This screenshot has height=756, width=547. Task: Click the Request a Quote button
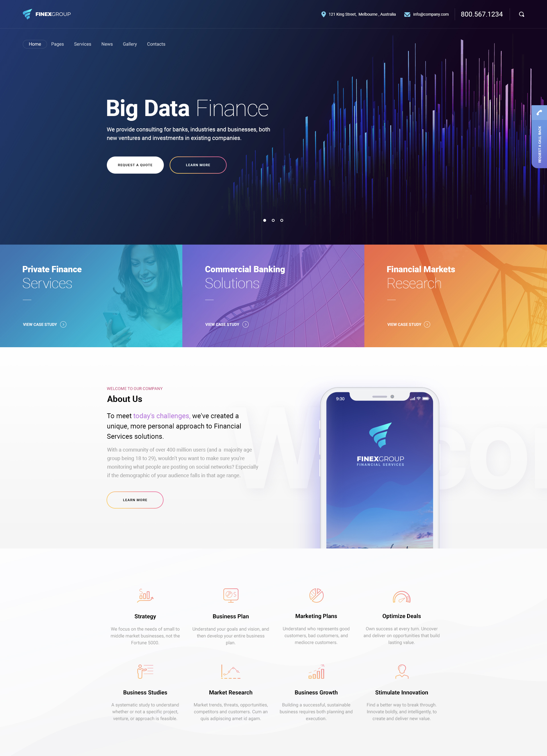(x=134, y=165)
